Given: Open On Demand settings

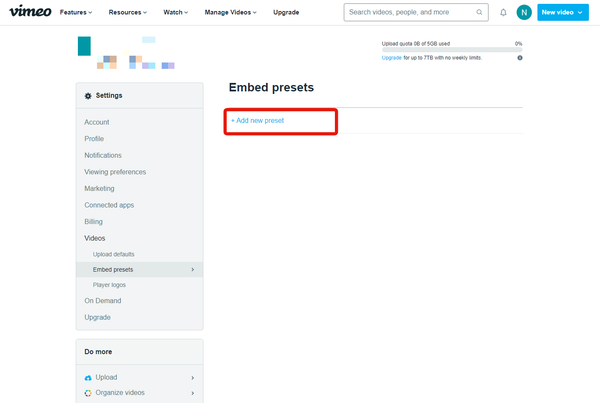Looking at the screenshot, I should (103, 301).
